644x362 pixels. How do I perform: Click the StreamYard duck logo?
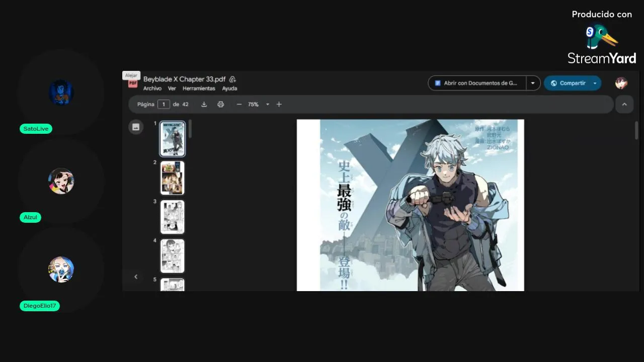[601, 36]
